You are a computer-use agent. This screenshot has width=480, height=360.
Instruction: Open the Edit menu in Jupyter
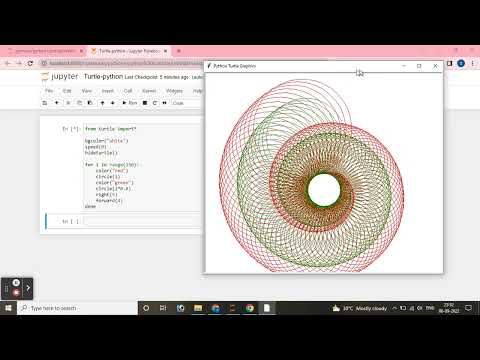pyautogui.click(x=67, y=91)
